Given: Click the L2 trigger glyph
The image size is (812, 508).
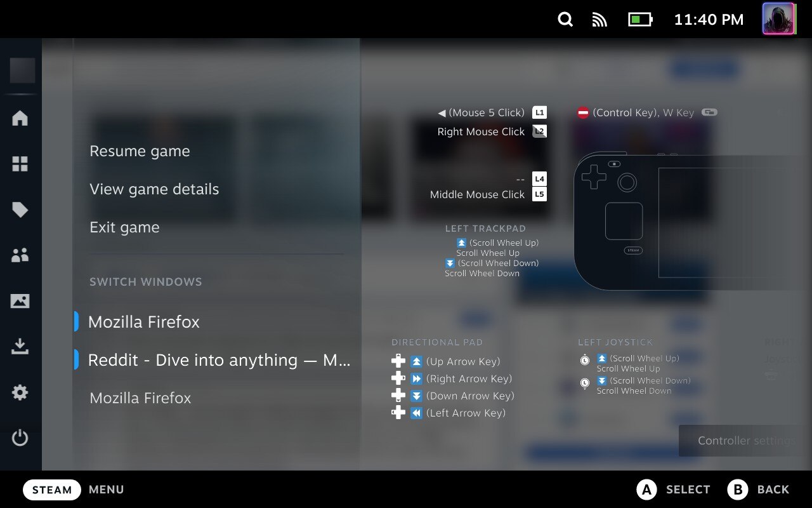Looking at the screenshot, I should pos(539,131).
